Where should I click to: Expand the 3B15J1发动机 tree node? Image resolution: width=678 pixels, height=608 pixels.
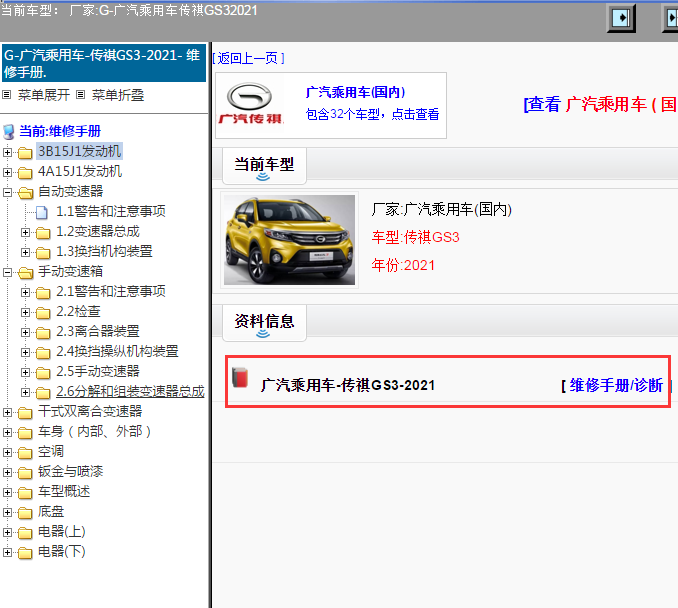click(7, 152)
